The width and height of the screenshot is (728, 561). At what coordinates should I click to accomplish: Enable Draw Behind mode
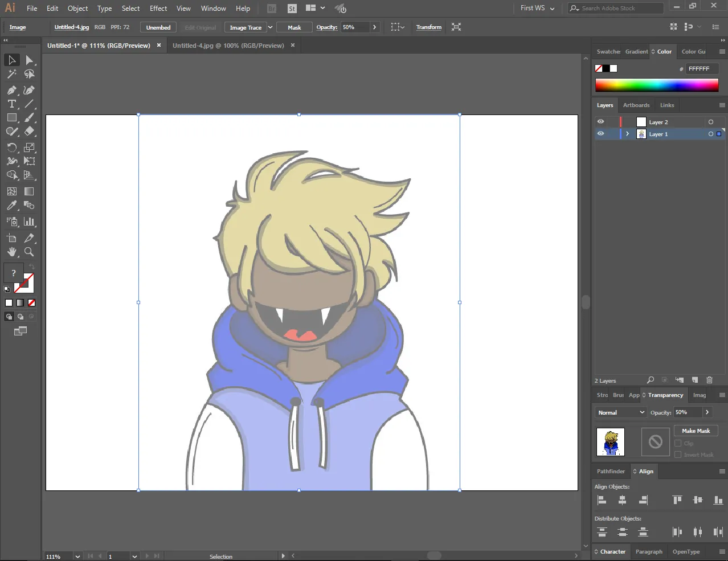click(x=21, y=317)
